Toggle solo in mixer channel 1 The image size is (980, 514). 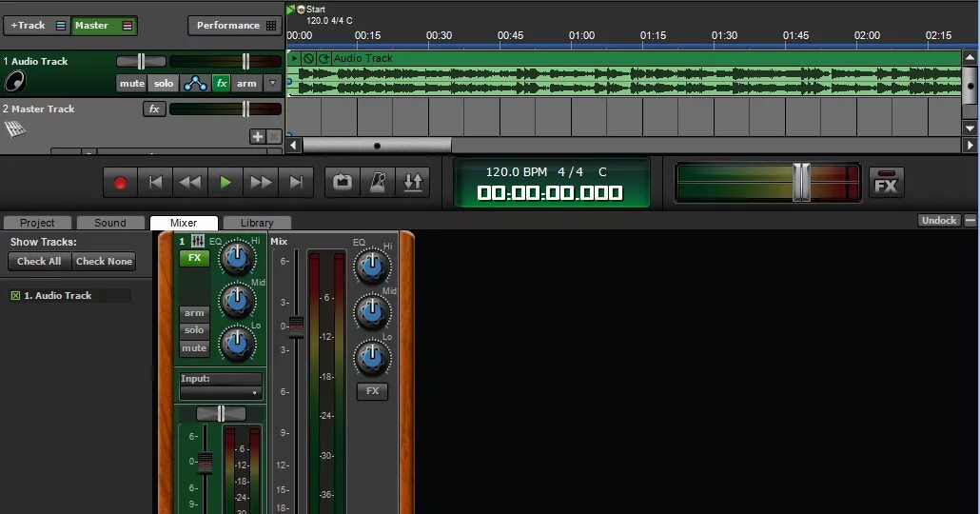[x=194, y=330]
